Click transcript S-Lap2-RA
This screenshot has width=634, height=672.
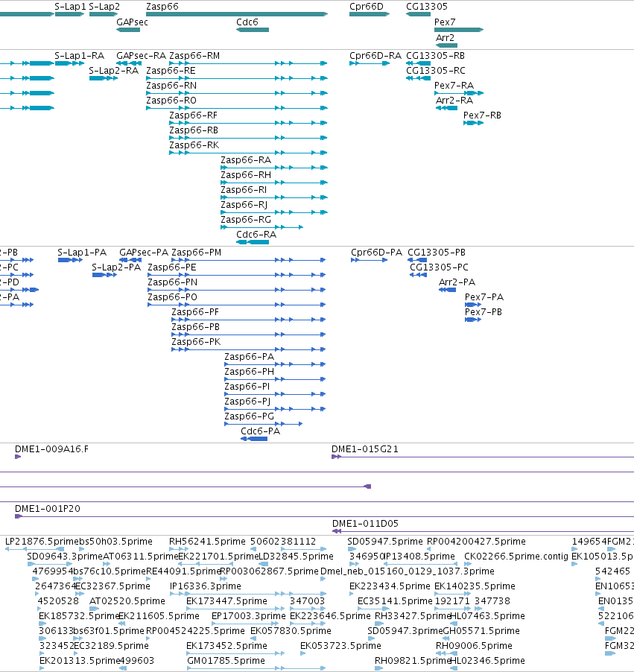[113, 71]
